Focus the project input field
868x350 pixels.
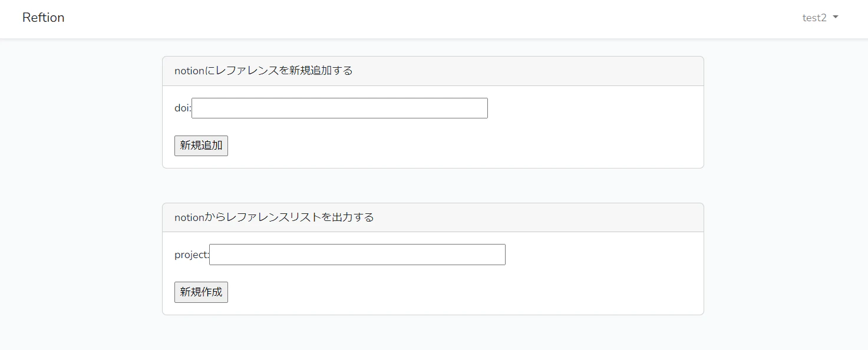(357, 255)
